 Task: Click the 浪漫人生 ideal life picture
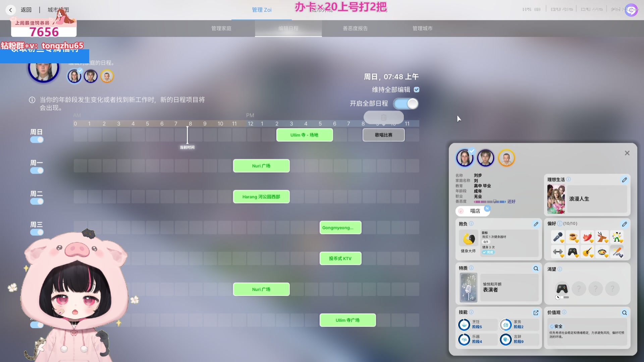pos(556,199)
